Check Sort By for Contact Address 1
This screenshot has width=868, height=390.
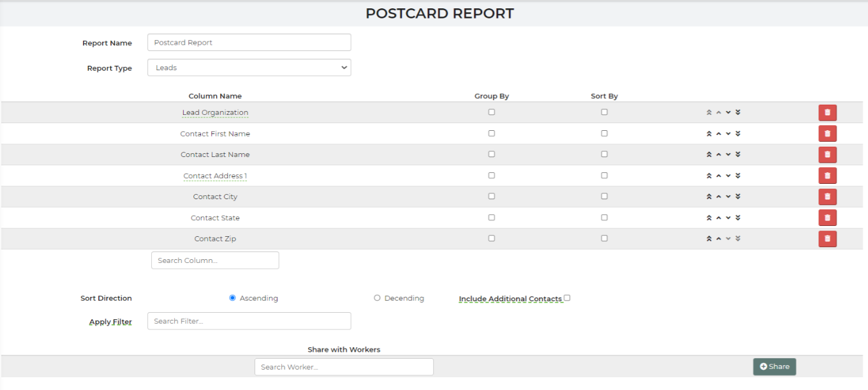604,175
